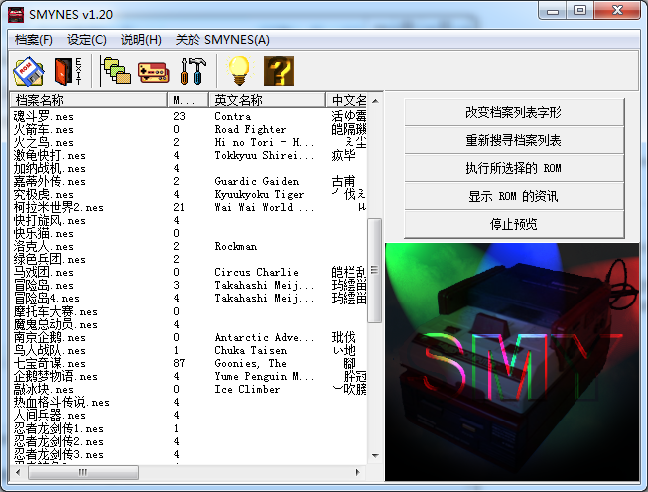Screen dimensions: 648x492
Task: Select the file 忍者龙剑传2.nes
Action: pos(59,442)
